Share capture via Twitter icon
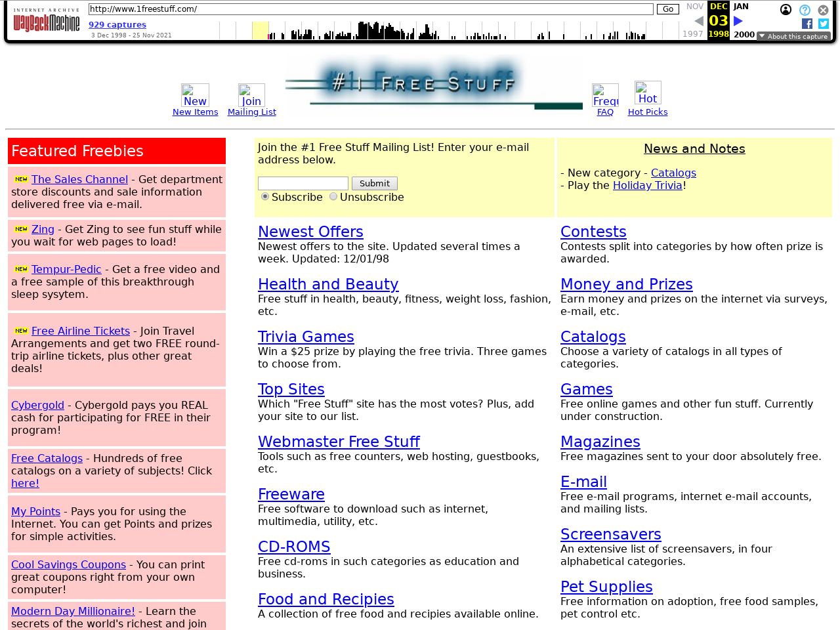This screenshot has width=840, height=630. pyautogui.click(x=824, y=24)
